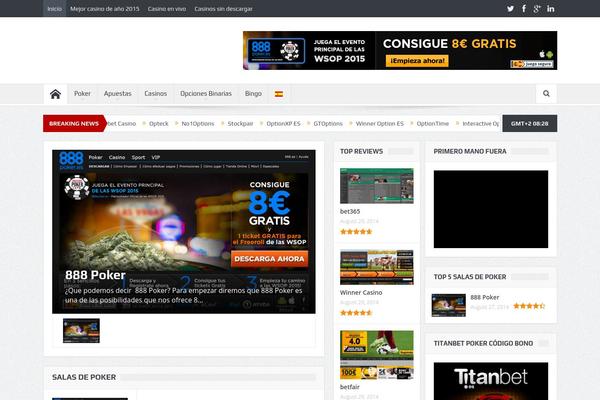This screenshot has height=400, width=600.
Task: Open the betfair review title
Action: [350, 387]
